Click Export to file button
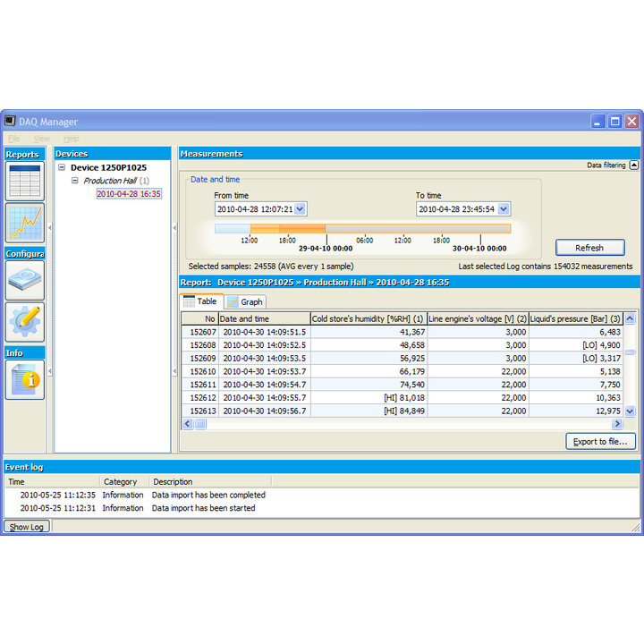 pyautogui.click(x=601, y=441)
